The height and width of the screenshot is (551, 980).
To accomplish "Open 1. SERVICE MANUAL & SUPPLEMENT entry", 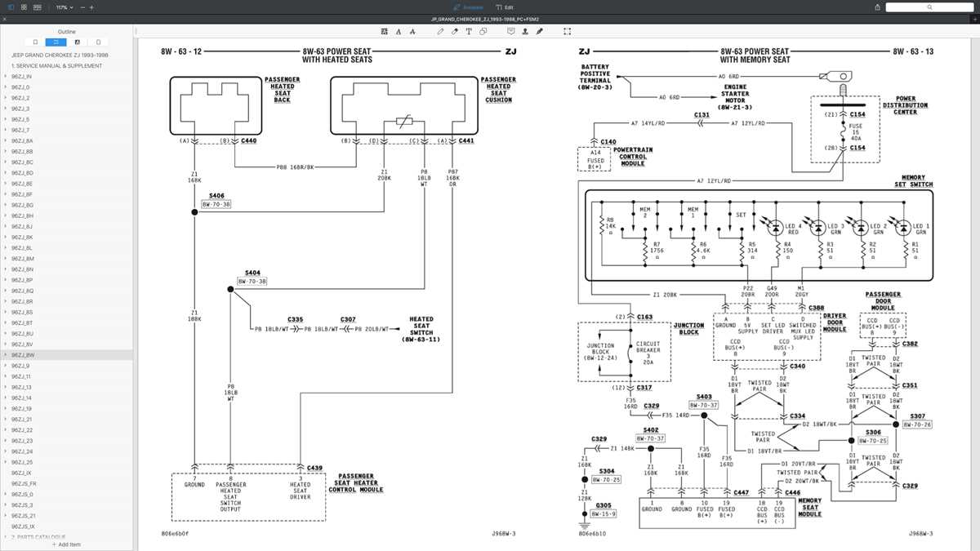I will (56, 65).
